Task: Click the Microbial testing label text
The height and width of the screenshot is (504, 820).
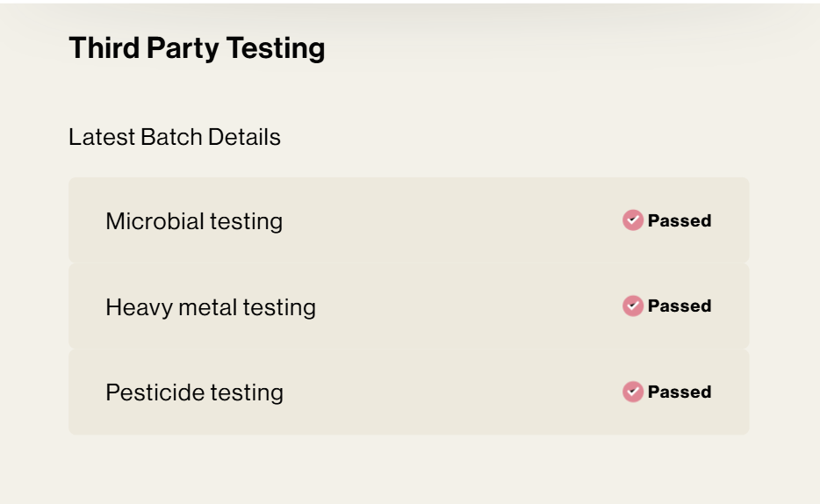Action: point(194,221)
